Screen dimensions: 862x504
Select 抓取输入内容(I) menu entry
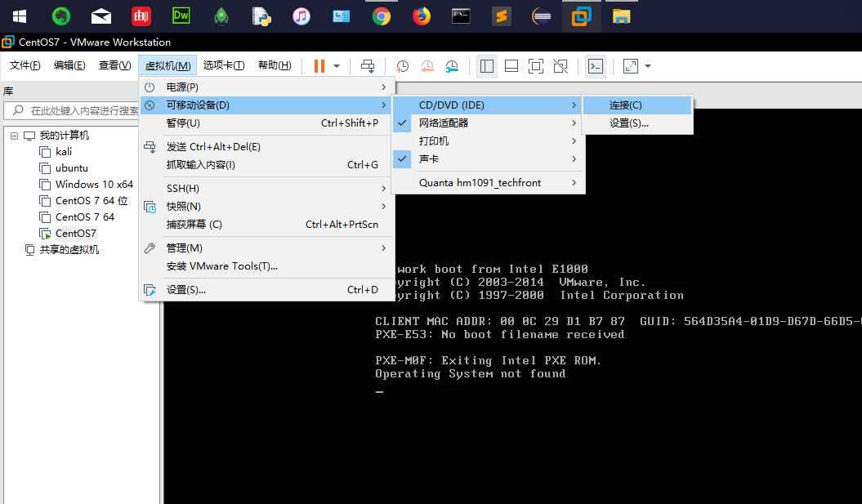[266, 165]
